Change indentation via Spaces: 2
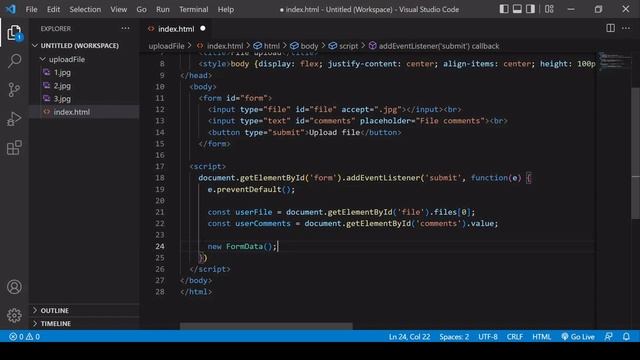This screenshot has width=640, height=360. click(454, 337)
